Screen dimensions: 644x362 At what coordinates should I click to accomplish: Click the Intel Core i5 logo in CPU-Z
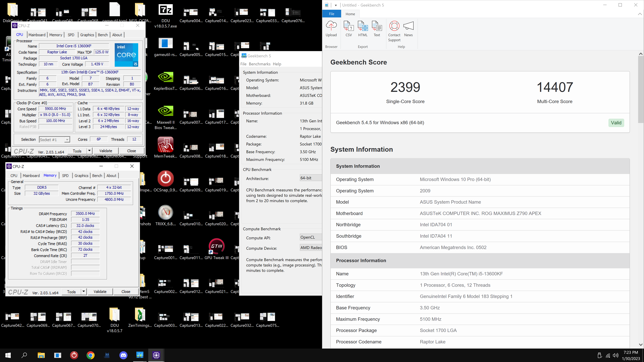click(x=126, y=55)
